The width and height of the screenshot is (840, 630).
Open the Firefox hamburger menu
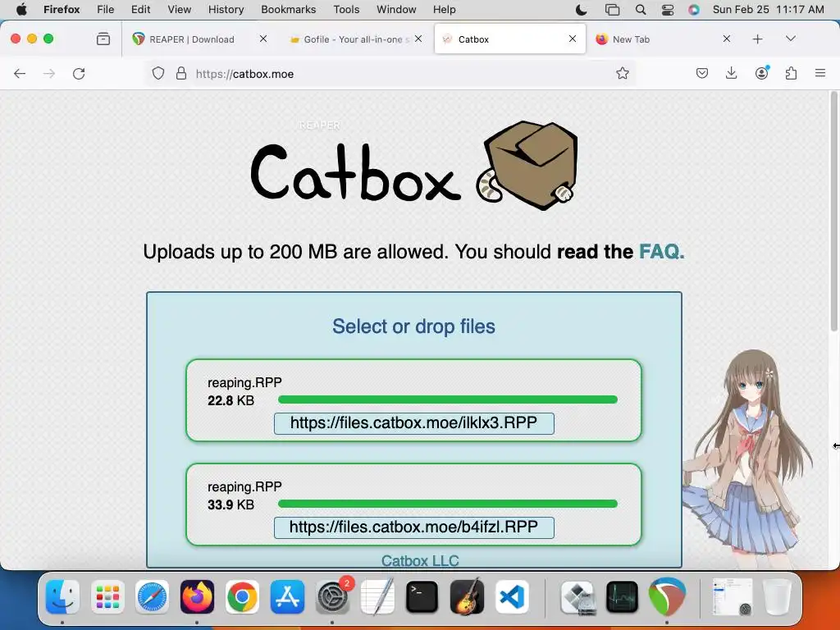(x=820, y=73)
